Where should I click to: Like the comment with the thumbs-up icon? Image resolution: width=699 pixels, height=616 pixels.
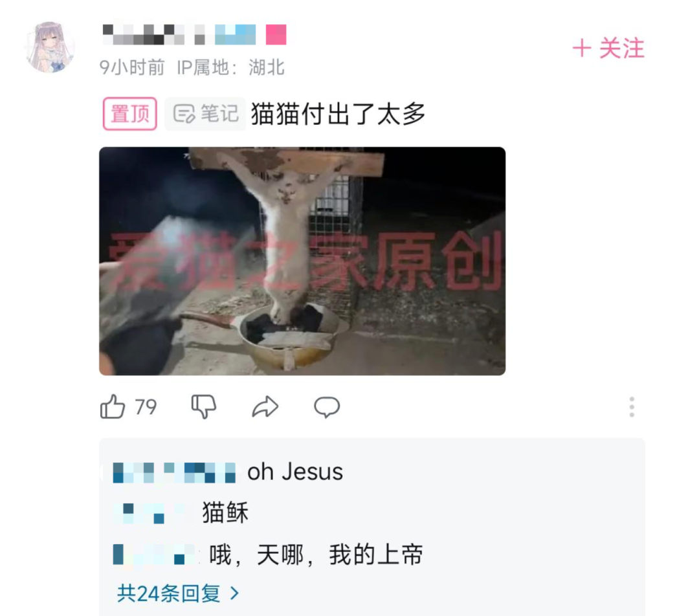pos(113,406)
